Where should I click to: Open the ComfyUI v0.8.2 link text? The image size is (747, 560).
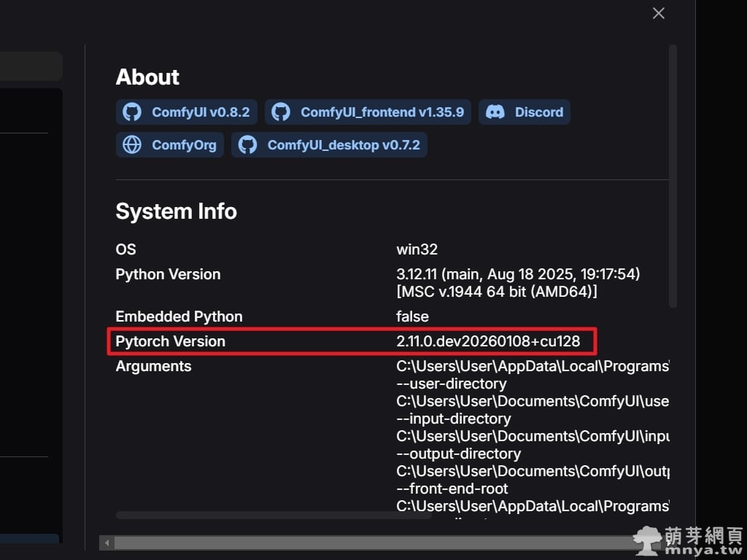pyautogui.click(x=200, y=112)
